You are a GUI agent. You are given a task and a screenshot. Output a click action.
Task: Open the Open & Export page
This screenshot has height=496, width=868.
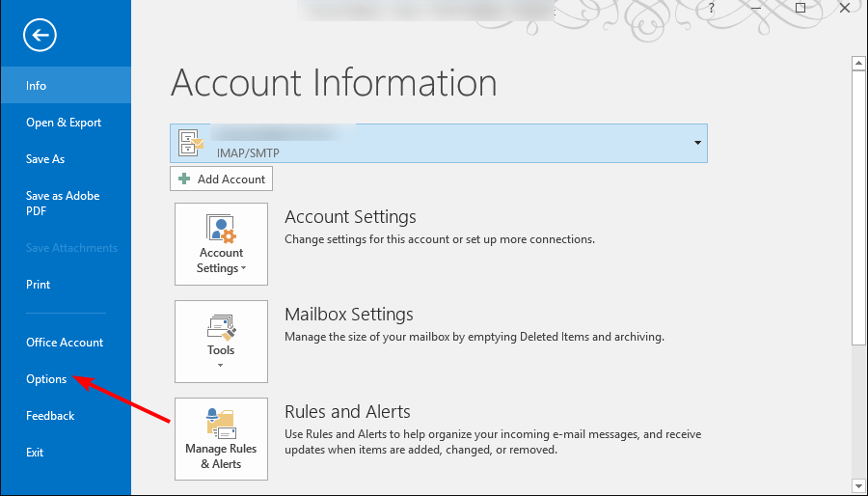click(x=66, y=123)
